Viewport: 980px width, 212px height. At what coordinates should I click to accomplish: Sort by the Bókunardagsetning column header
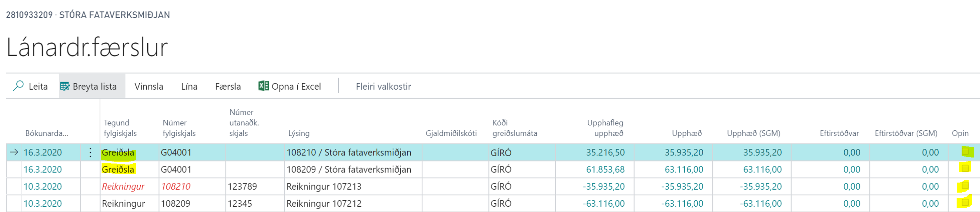click(x=46, y=133)
